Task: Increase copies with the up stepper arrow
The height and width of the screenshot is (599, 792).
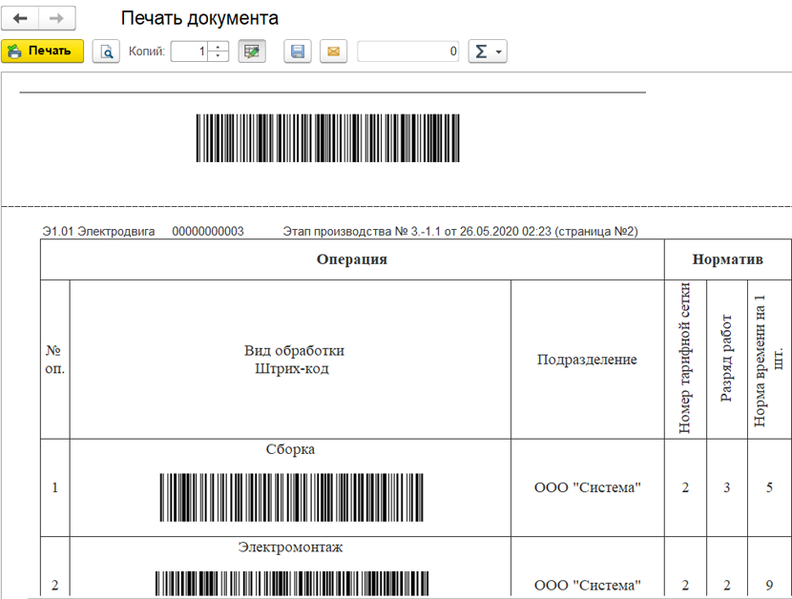Action: pyautogui.click(x=219, y=46)
